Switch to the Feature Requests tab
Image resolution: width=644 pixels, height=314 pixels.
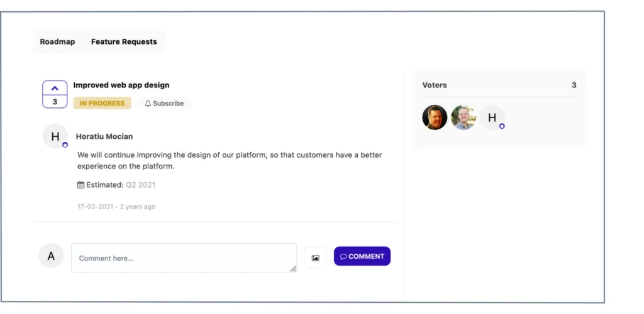coord(124,42)
